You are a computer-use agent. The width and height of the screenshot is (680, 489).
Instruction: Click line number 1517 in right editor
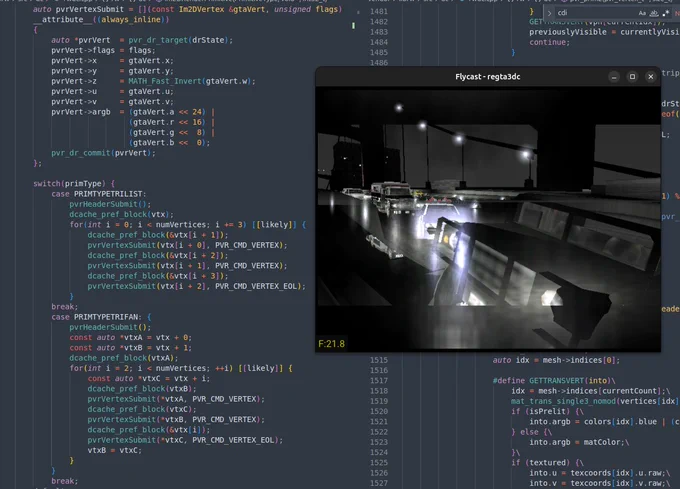click(379, 381)
